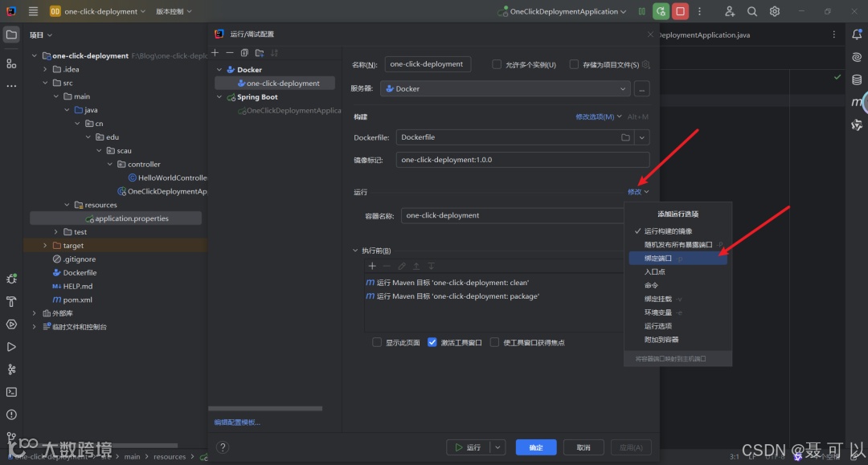The image size is (868, 465).
Task: Click the 取消 button
Action: pyautogui.click(x=583, y=447)
